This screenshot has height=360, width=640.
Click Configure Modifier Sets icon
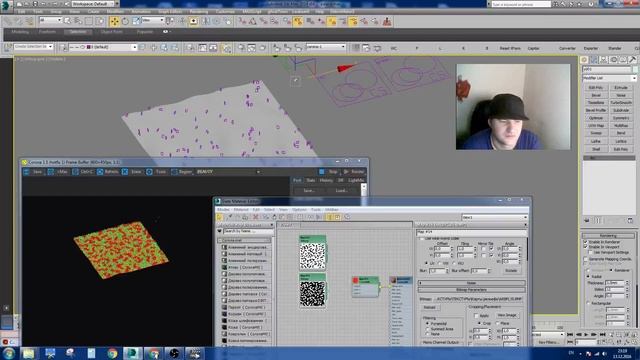pyautogui.click(x=630, y=220)
